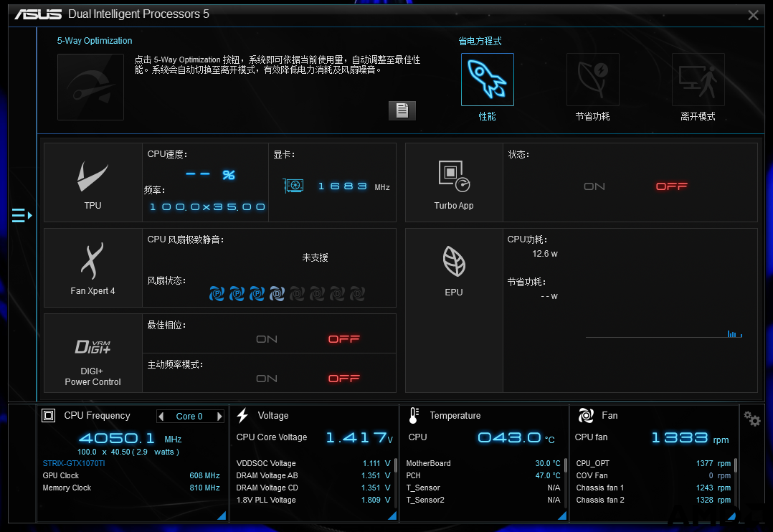The image size is (773, 532).
Task: Click the fourth fan status icon
Action: pos(277,294)
